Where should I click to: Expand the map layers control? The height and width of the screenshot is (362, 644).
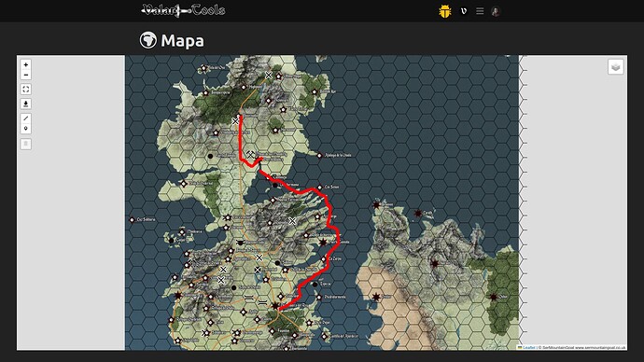tap(615, 67)
